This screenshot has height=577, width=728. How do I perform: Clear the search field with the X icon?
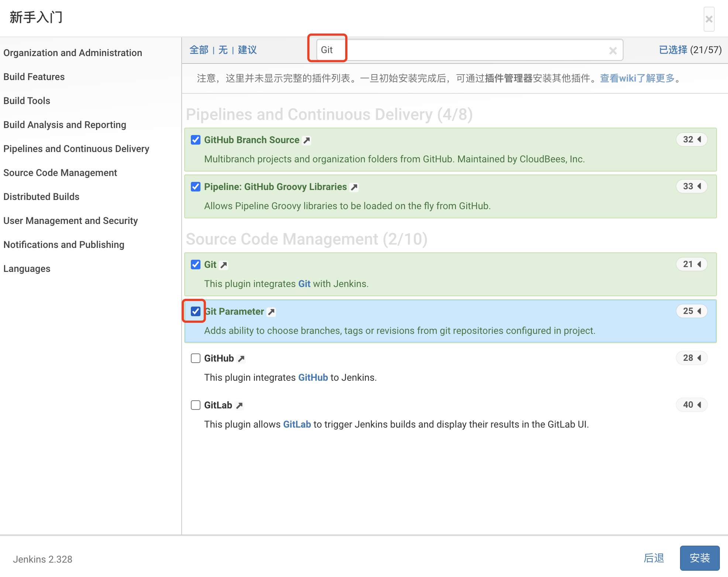(x=613, y=51)
